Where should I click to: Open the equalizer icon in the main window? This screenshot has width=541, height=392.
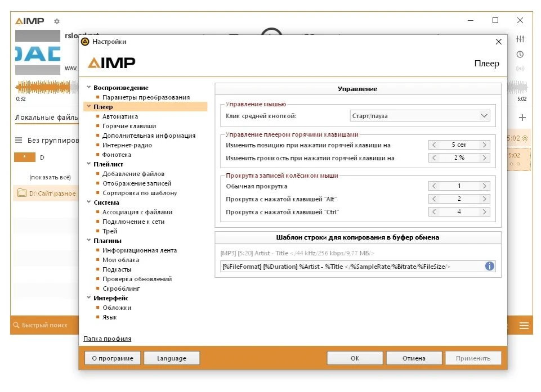coord(520,39)
